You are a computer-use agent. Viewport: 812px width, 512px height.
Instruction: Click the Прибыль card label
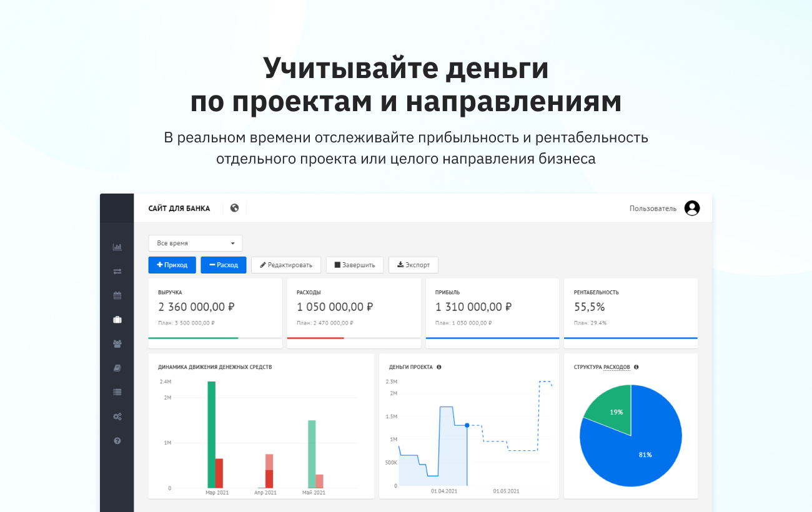tap(447, 292)
